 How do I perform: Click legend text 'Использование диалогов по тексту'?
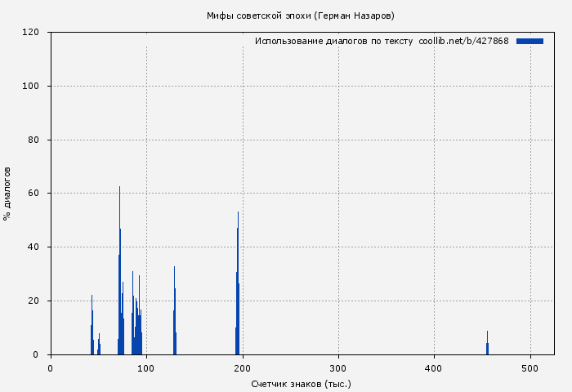pyautogui.click(x=333, y=41)
